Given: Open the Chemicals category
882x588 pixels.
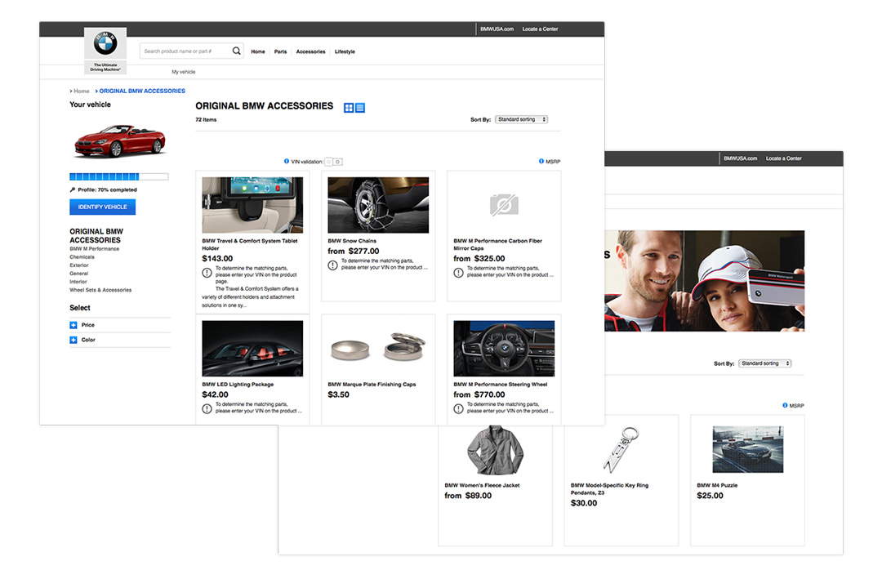Looking at the screenshot, I should click(x=82, y=257).
